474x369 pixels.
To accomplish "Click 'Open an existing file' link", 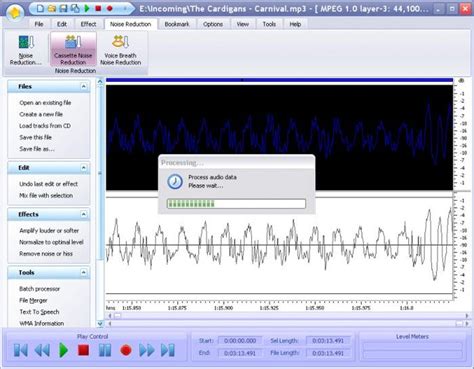I will pyautogui.click(x=45, y=103).
